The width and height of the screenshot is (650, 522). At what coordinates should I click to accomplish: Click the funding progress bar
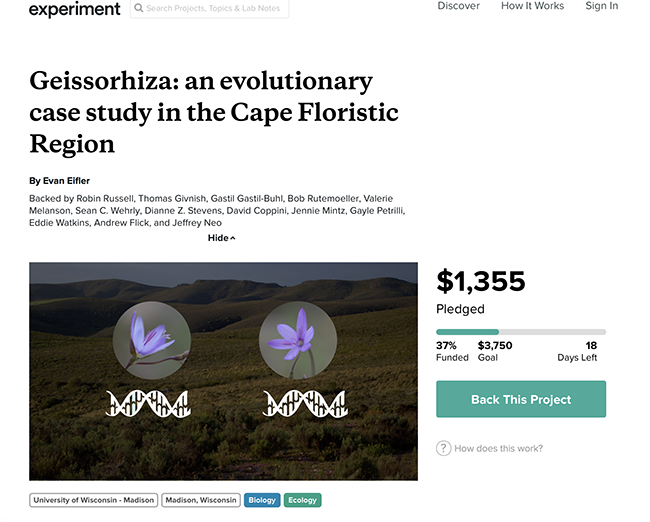point(521,332)
